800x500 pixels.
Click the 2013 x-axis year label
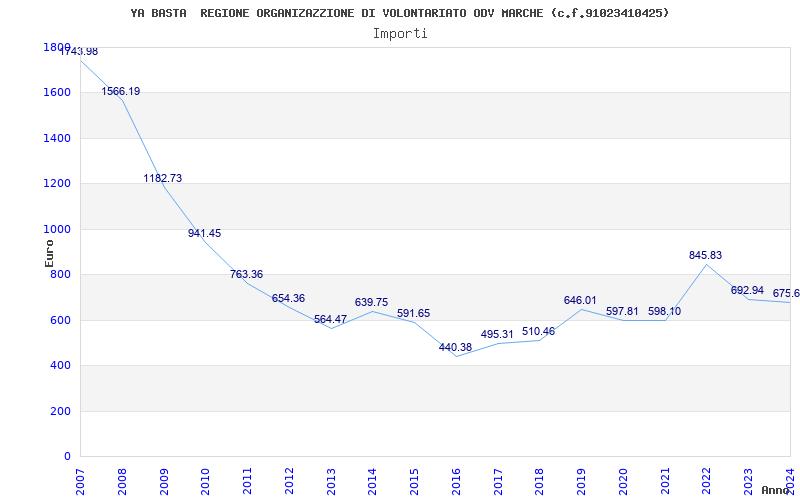pos(331,481)
